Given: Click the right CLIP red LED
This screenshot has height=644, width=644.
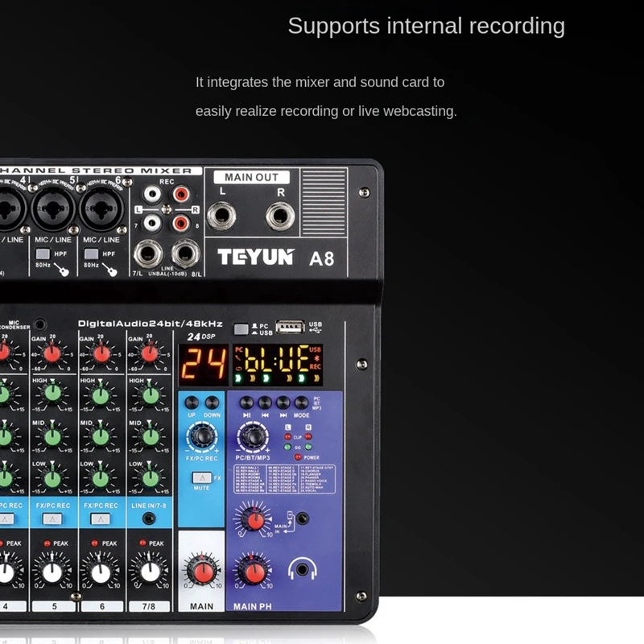Looking at the screenshot, I should (308, 436).
